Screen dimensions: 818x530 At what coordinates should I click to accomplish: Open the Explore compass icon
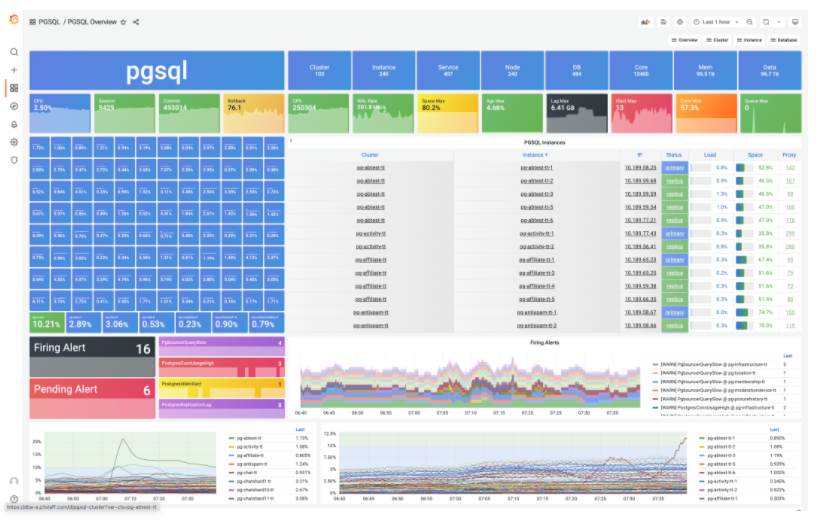pos(14,106)
